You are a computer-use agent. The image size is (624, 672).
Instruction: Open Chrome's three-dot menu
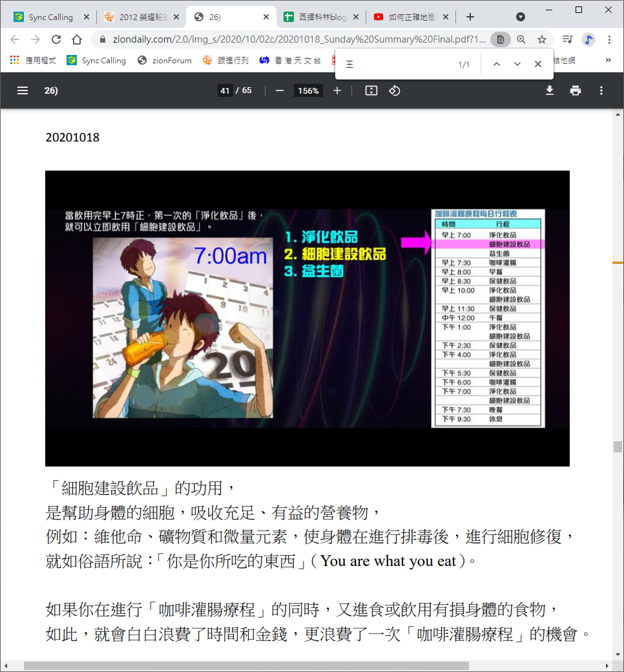(609, 40)
